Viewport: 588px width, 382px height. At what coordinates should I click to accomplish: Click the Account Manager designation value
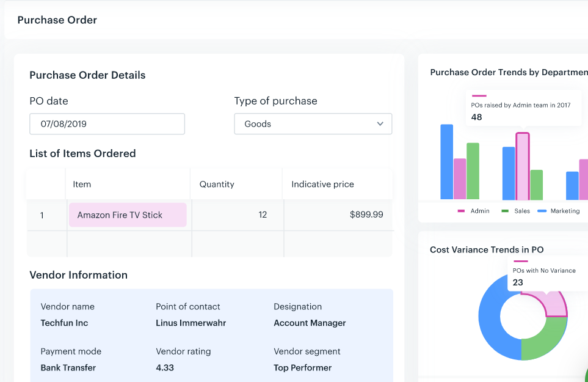pos(310,323)
